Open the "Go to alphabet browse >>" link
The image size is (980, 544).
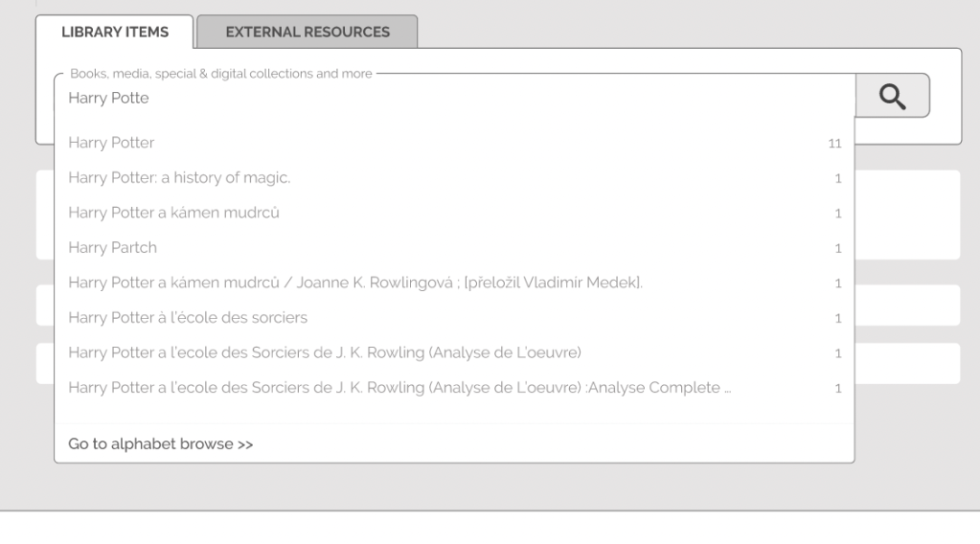pos(161,444)
